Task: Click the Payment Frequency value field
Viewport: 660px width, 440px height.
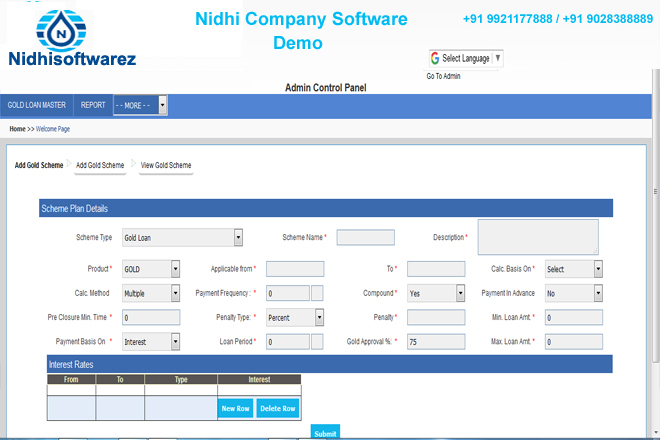Action: 288,293
